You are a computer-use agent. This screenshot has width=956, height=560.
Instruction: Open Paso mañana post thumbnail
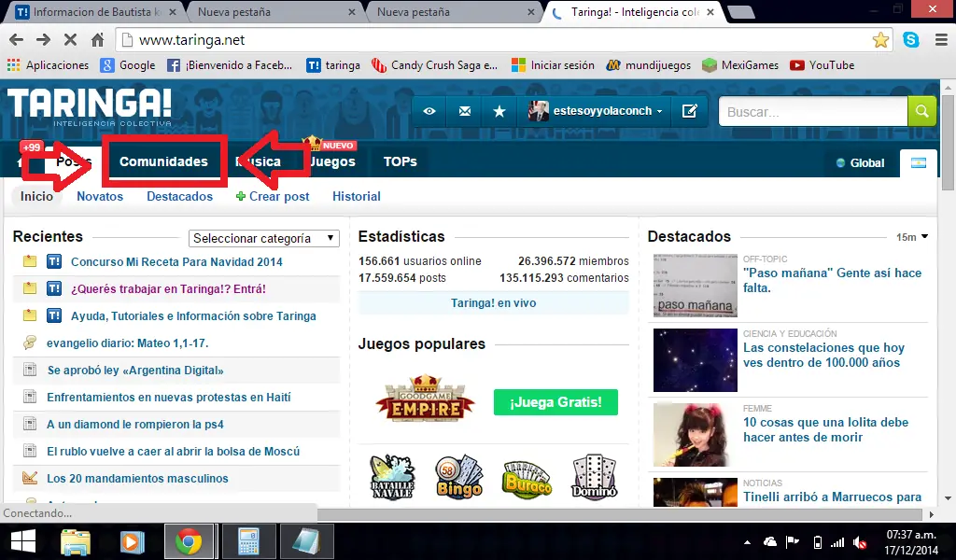[695, 286]
